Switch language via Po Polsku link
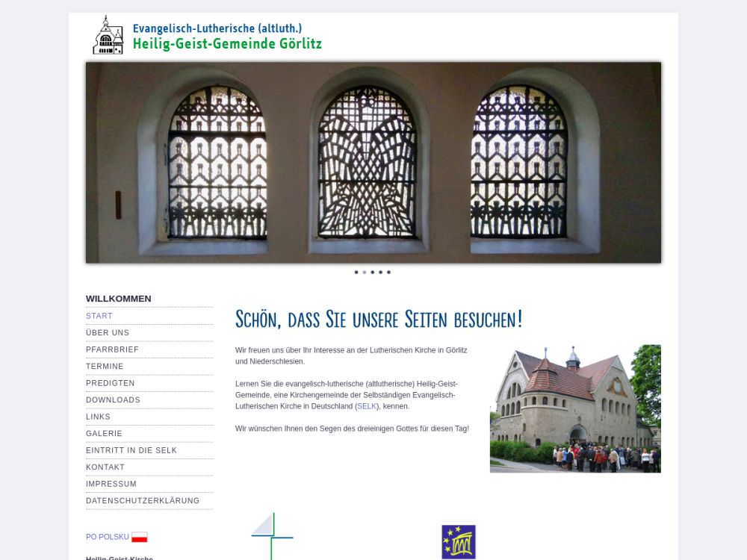 click(x=107, y=537)
